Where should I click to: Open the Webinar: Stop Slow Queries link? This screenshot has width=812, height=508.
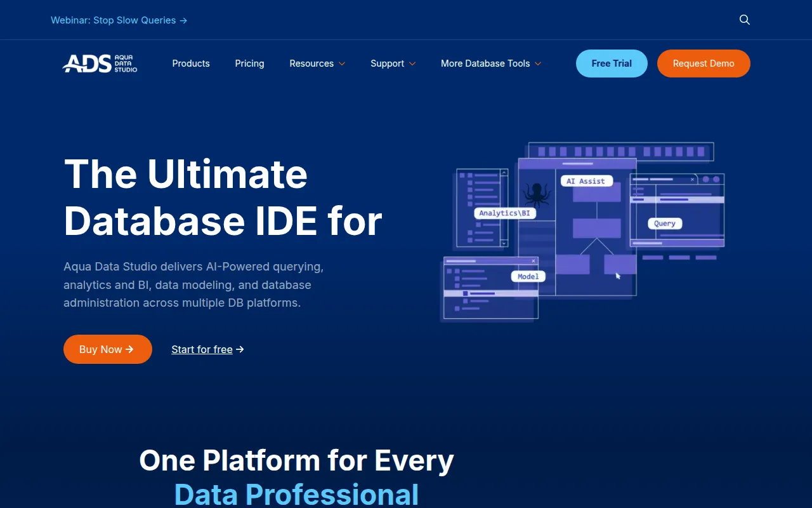tap(119, 20)
